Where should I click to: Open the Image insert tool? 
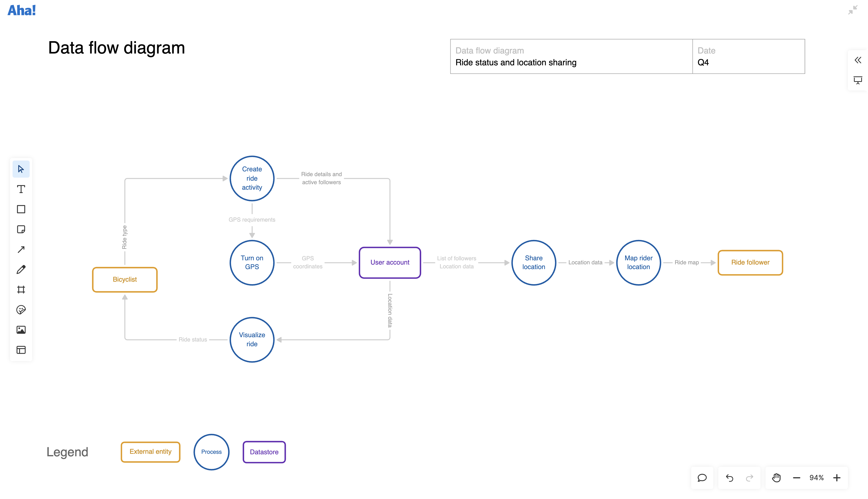click(x=21, y=330)
